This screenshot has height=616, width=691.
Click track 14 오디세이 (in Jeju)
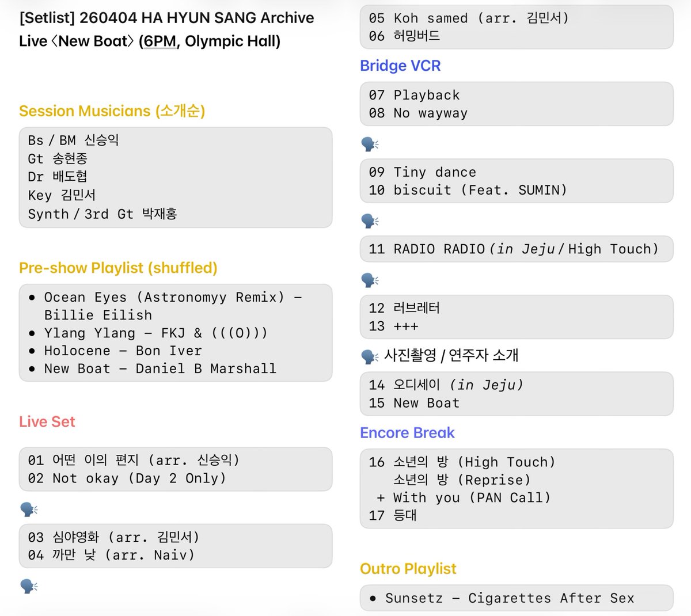(446, 385)
